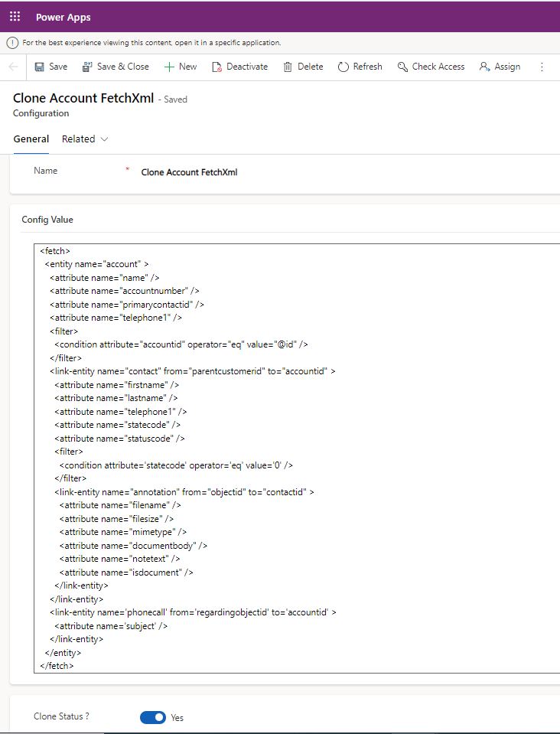Refresh the record
The width and height of the screenshot is (560, 734).
click(360, 67)
